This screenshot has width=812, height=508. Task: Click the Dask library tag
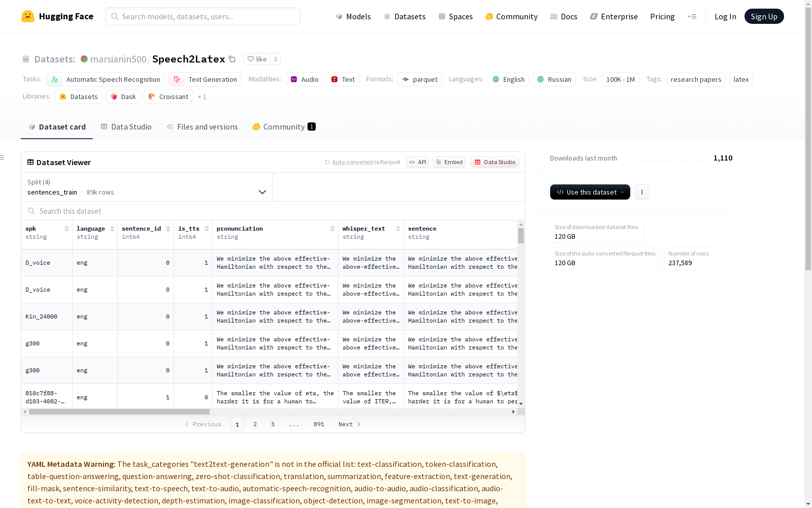point(123,97)
